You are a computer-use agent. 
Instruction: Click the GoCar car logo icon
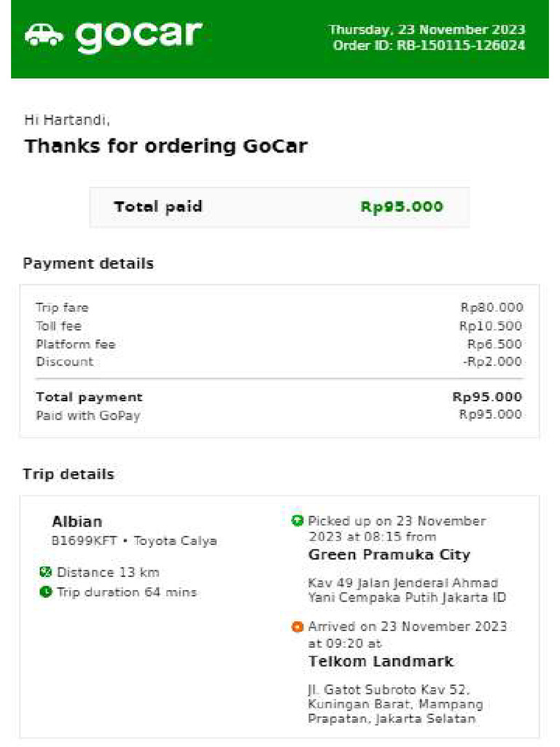(44, 34)
